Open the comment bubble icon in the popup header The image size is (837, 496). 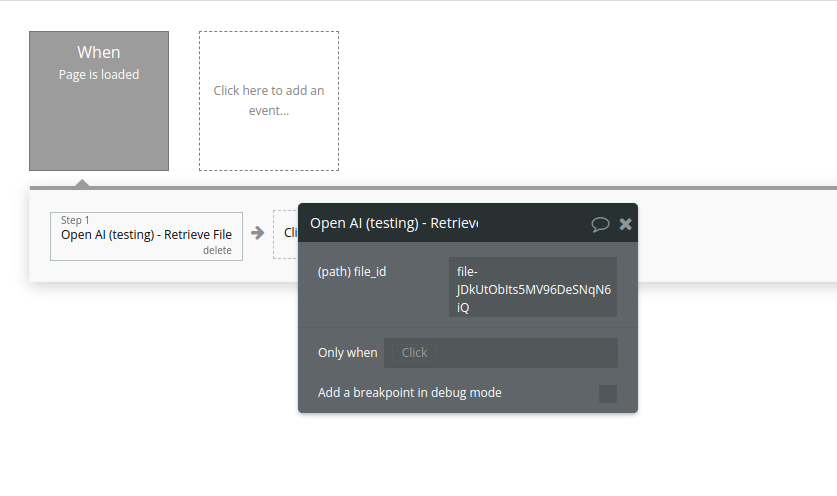[600, 224]
